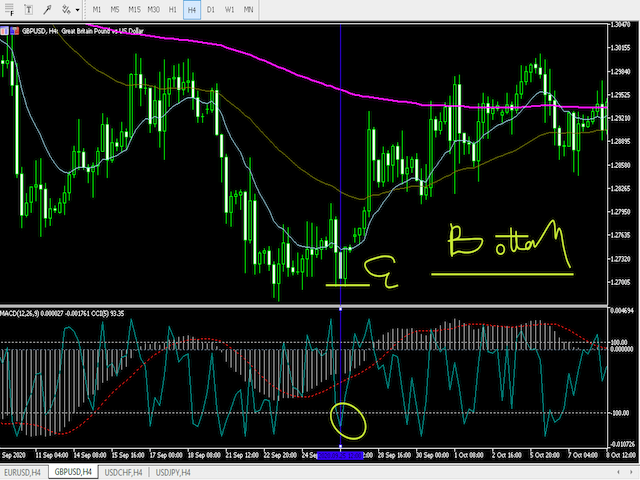Switch chart to M1 timeframe
Screen dimensions: 640x480
(x=97, y=9)
